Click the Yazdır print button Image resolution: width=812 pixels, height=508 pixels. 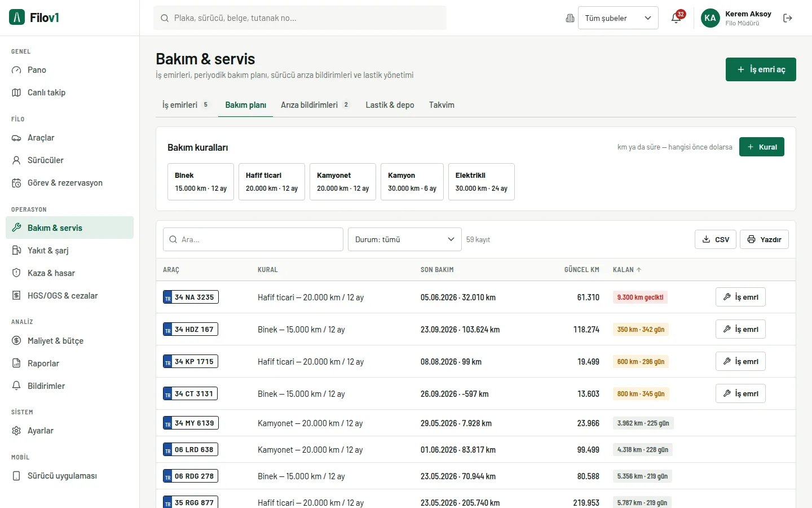[764, 239]
